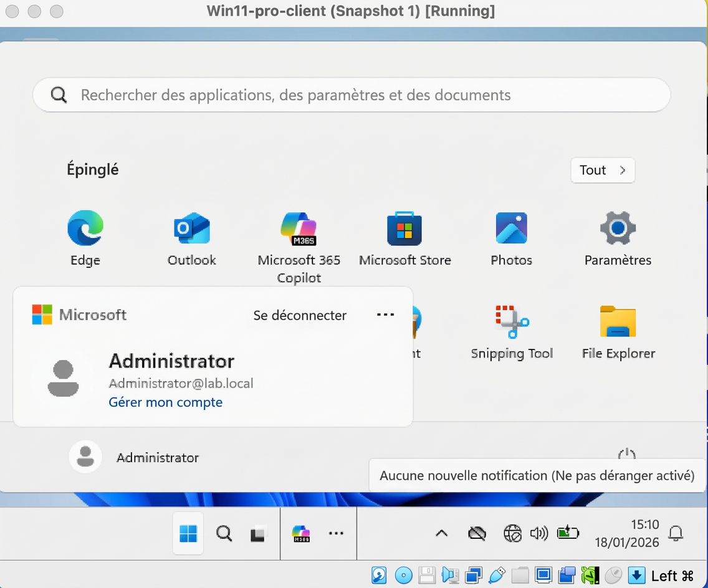Open Gérer mon compte link
The height and width of the screenshot is (588, 708).
pos(165,402)
